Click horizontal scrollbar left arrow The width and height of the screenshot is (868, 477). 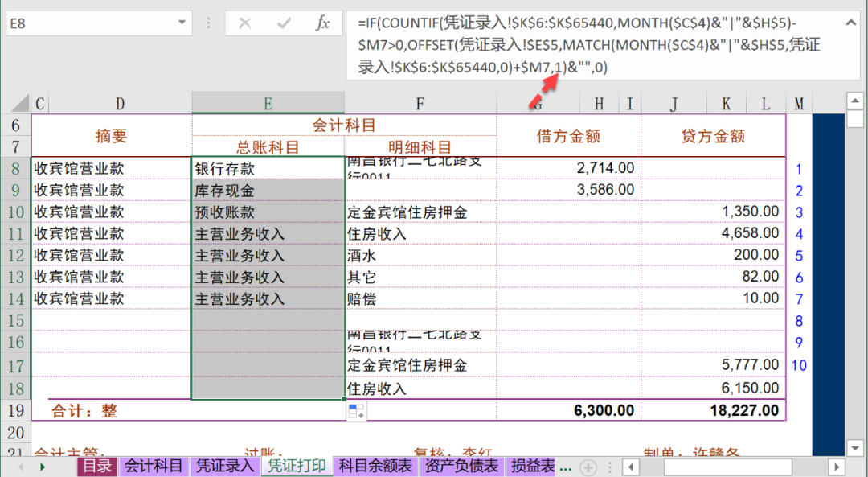pos(631,467)
